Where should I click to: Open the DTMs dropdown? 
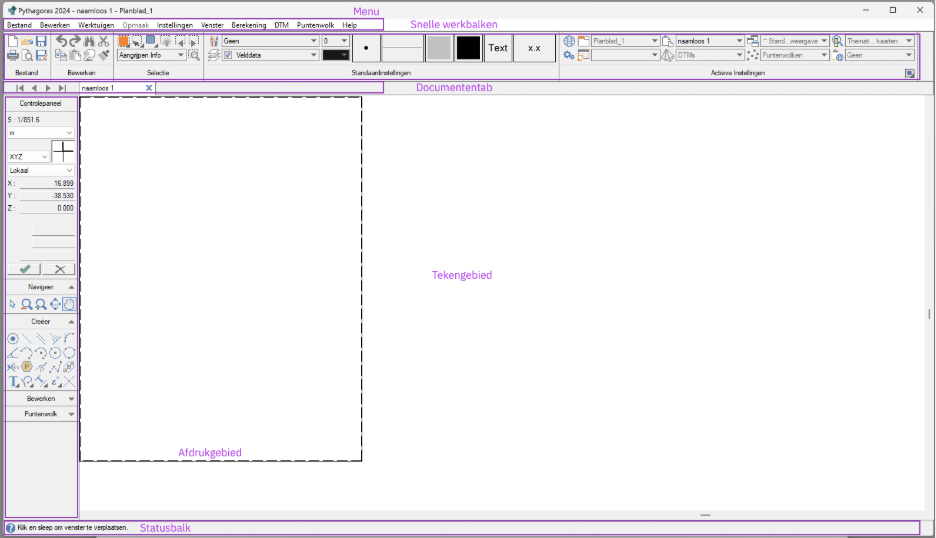point(710,55)
